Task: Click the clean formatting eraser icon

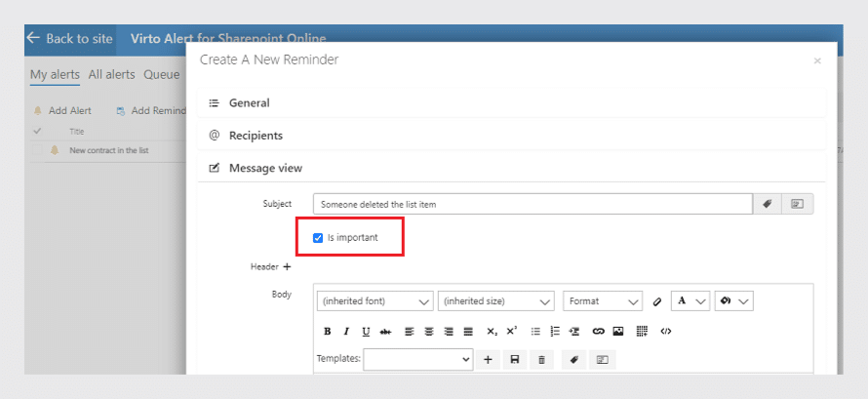Action: pyautogui.click(x=657, y=301)
